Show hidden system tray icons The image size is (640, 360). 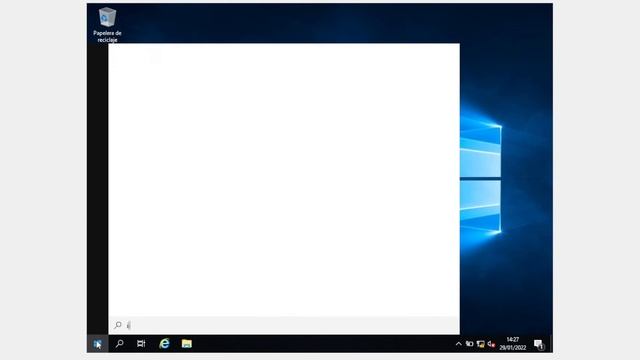coord(458,344)
